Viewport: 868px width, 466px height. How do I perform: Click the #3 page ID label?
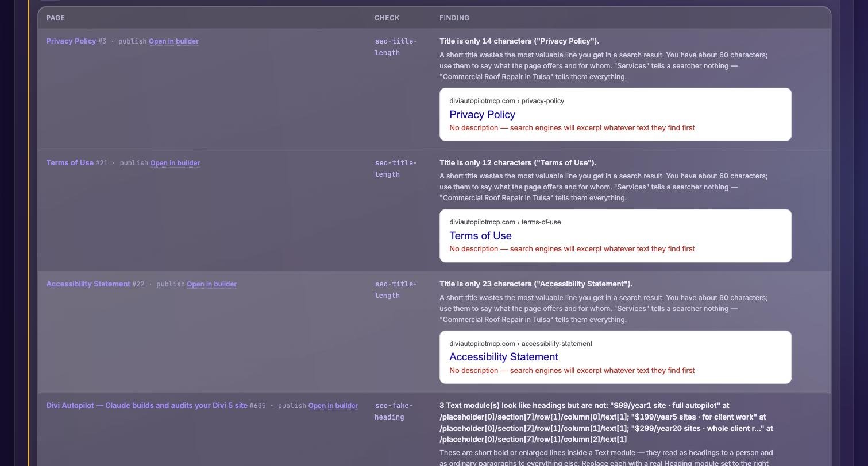[102, 41]
